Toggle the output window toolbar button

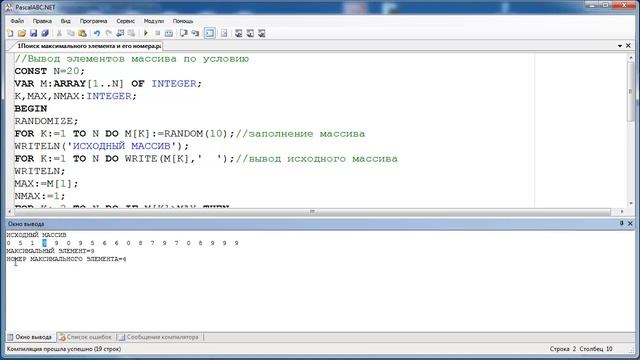(x=210, y=33)
